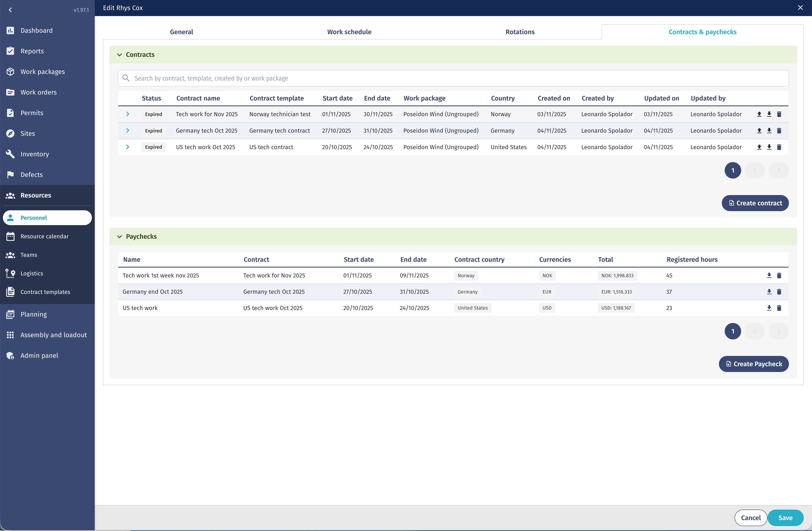The height and width of the screenshot is (531, 812).
Task: Open the Defects page from the sidebar
Action: tap(31, 175)
